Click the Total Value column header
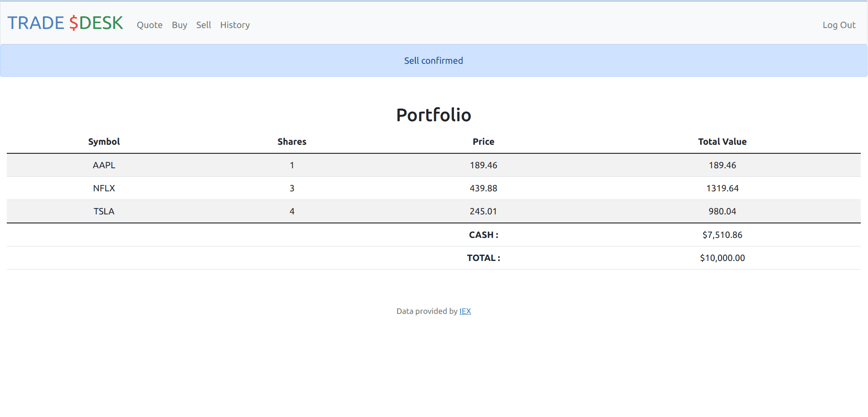868x417 pixels. (x=722, y=142)
